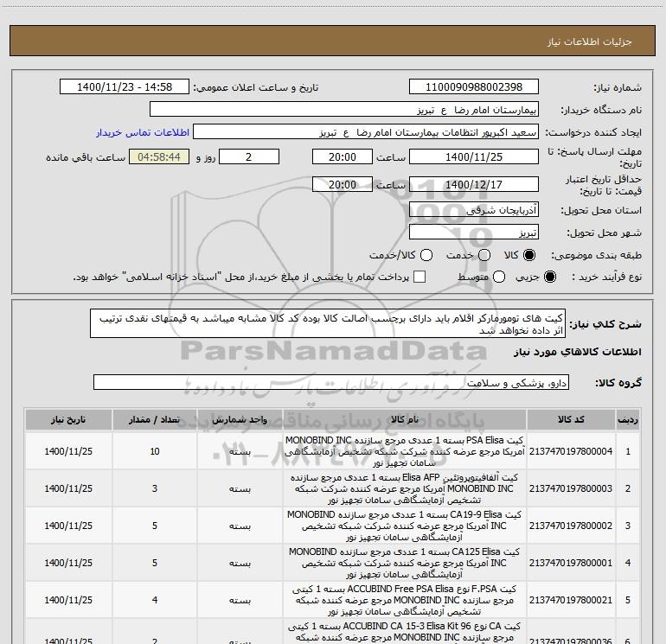Click the response deadline time 20:00 field
Viewport: 666px width, 644px height.
[x=343, y=156]
